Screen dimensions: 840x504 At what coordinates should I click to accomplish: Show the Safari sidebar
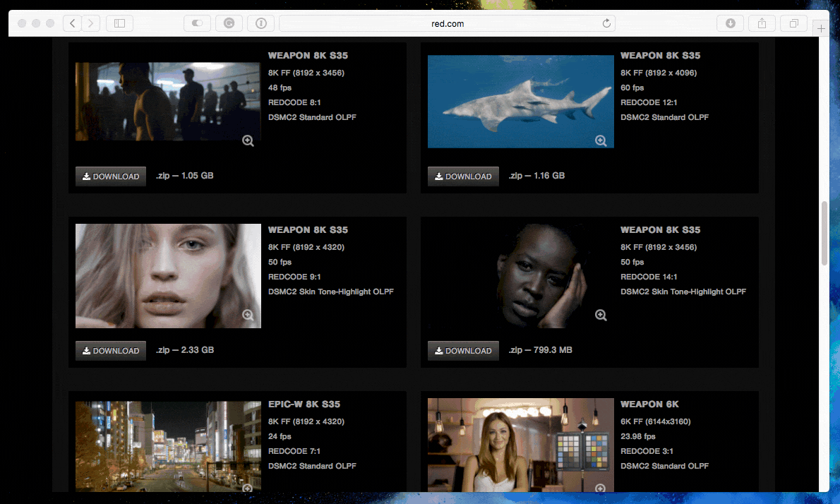click(x=119, y=23)
